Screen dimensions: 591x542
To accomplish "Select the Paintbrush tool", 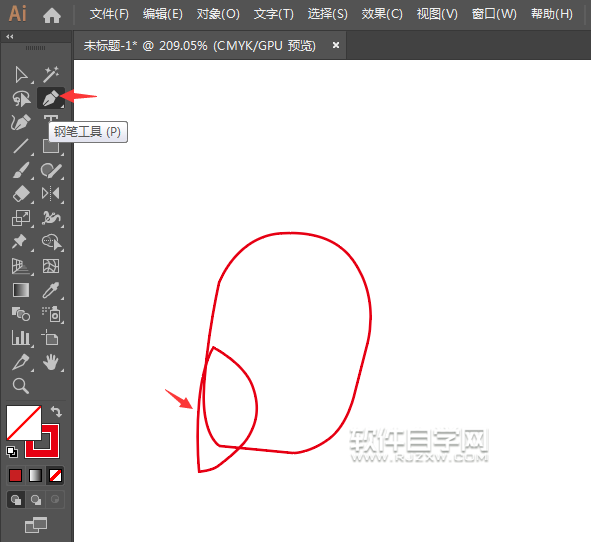I will [21, 170].
